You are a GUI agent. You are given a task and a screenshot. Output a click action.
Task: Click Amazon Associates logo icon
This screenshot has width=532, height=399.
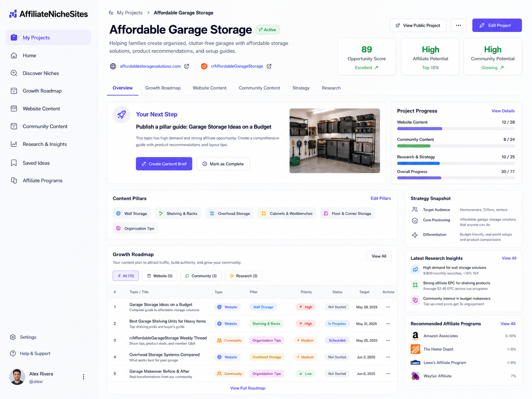click(x=415, y=336)
